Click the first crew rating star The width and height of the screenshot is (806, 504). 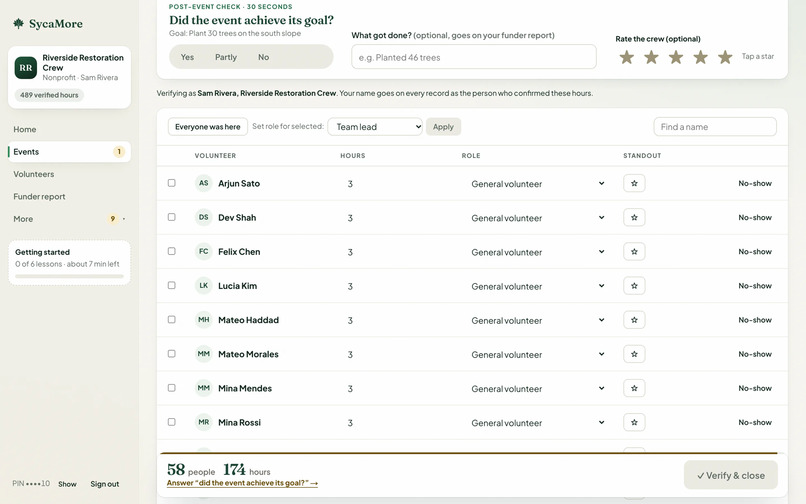tap(626, 57)
